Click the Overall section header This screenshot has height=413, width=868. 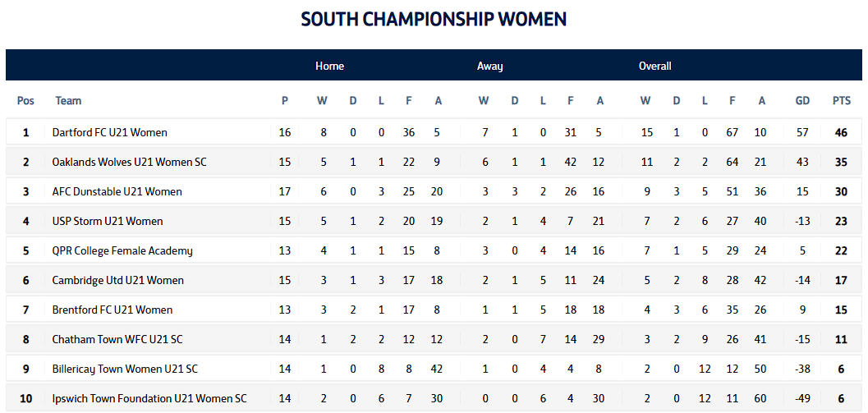pyautogui.click(x=655, y=66)
